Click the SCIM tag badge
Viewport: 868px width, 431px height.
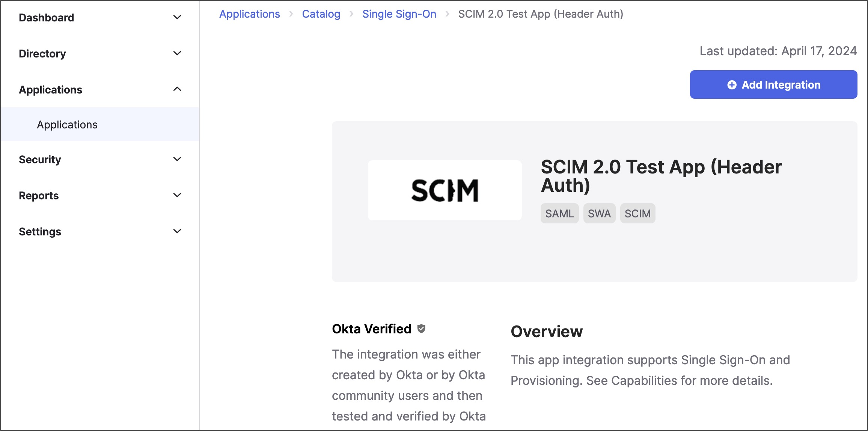point(637,214)
